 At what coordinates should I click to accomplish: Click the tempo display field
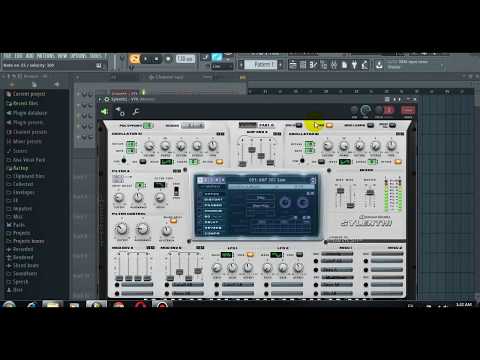185,59
